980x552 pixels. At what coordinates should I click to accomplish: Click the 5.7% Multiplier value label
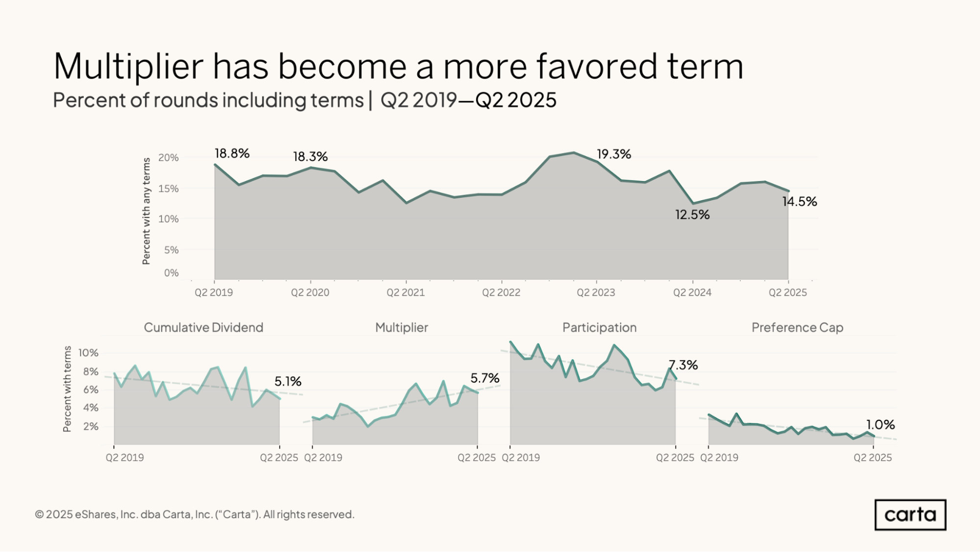coord(485,378)
